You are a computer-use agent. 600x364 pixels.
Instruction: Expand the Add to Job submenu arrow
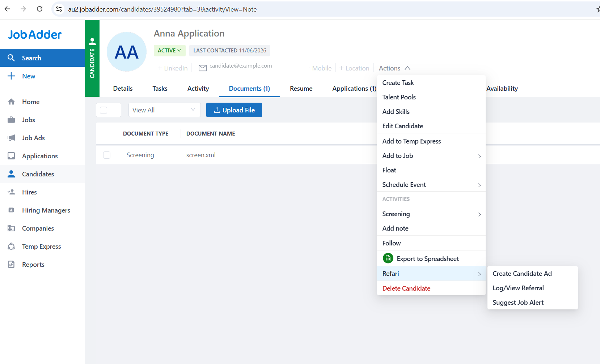coord(479,156)
